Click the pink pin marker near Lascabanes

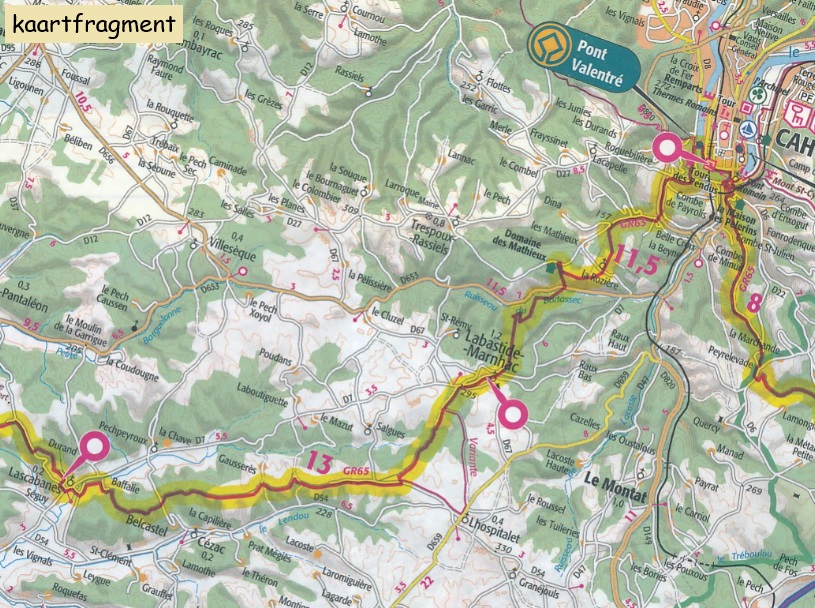tap(96, 446)
